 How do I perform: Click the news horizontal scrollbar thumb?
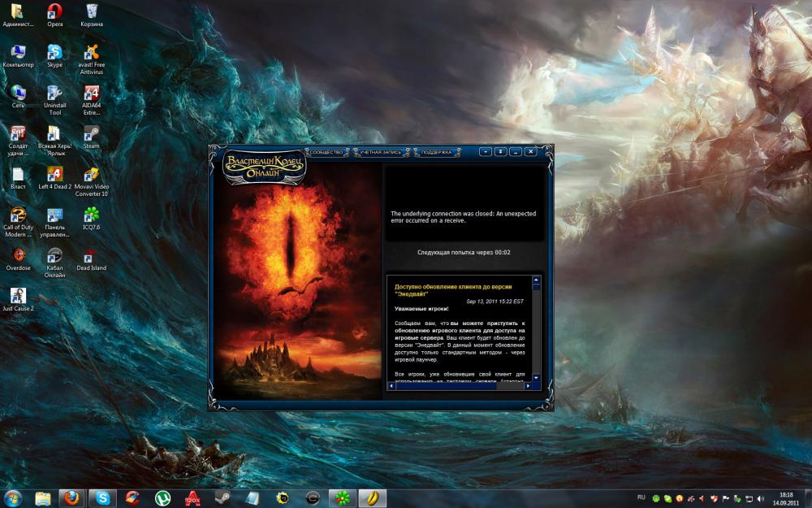tap(447, 385)
